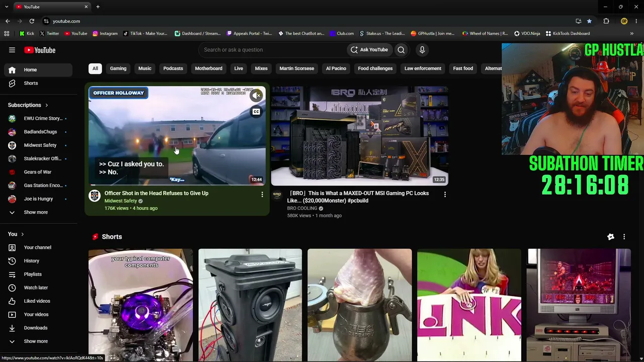Open watch History
The height and width of the screenshot is (362, 644).
tap(38, 261)
